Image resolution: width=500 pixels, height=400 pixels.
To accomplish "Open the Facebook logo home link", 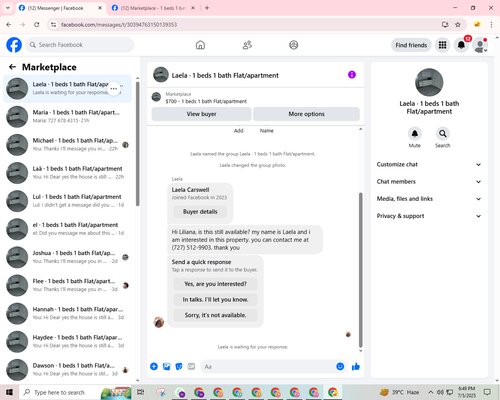I will (14, 45).
